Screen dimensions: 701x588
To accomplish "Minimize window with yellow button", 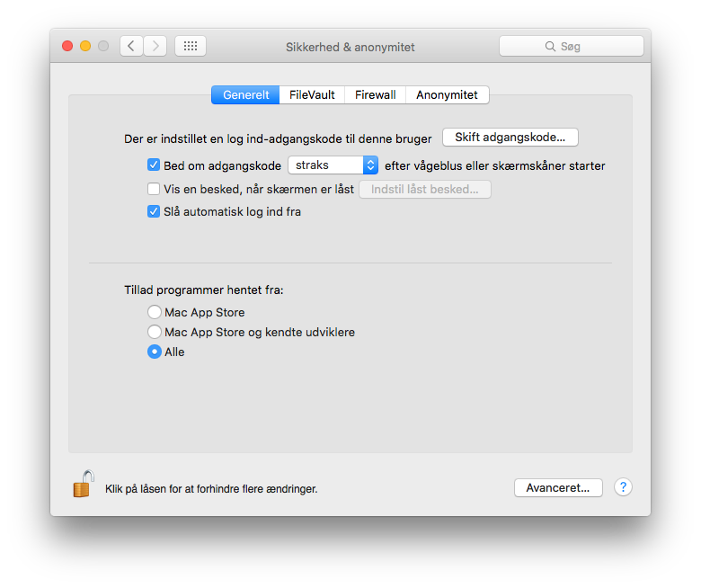I will pyautogui.click(x=85, y=46).
